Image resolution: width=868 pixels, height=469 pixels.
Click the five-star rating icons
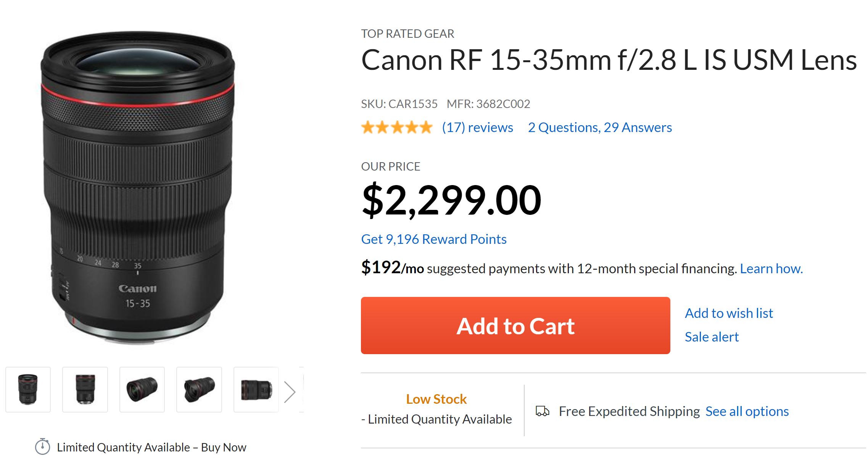[397, 127]
